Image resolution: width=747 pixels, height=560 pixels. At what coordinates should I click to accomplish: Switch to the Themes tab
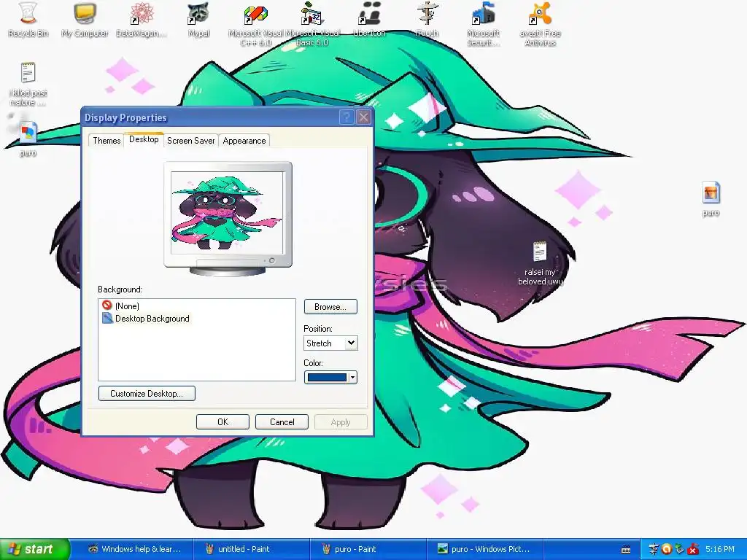point(107,141)
